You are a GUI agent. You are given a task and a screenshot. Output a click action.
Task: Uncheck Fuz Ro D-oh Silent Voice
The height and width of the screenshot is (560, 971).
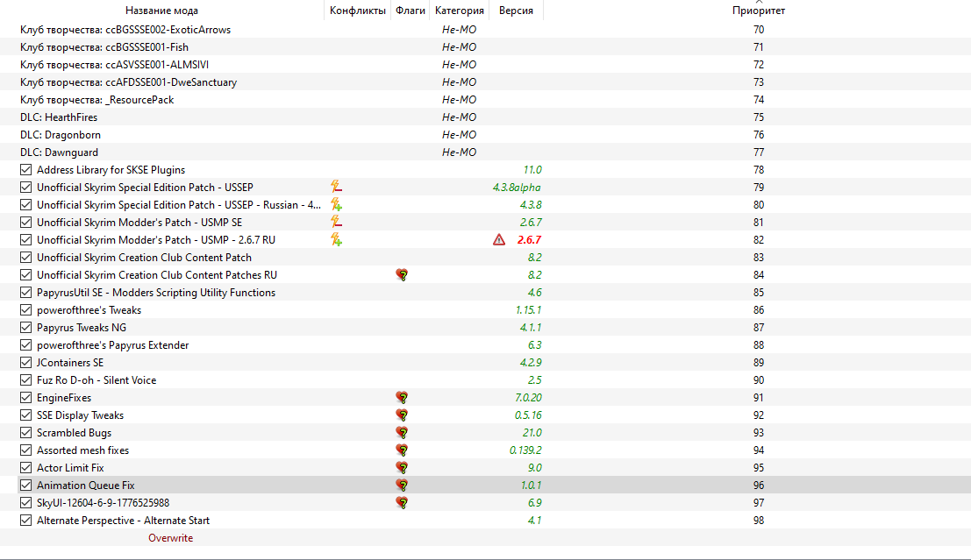[25, 380]
